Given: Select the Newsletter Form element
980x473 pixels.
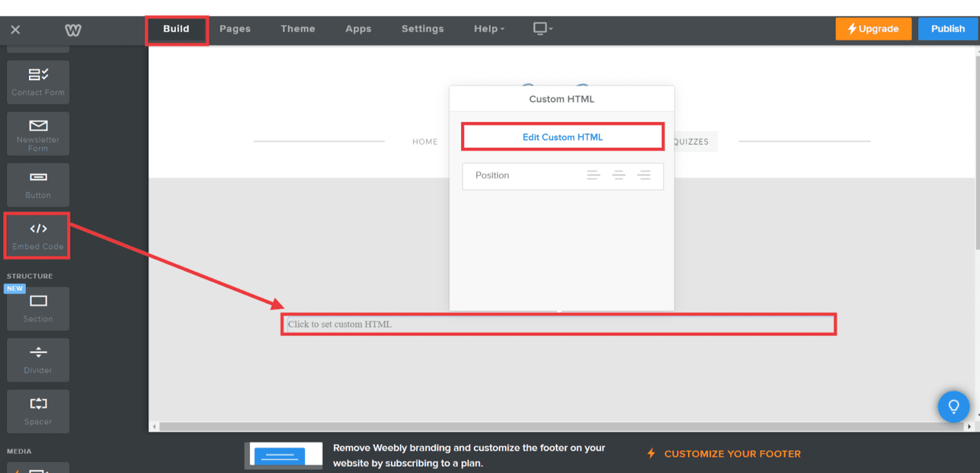Looking at the screenshot, I should click(x=38, y=133).
